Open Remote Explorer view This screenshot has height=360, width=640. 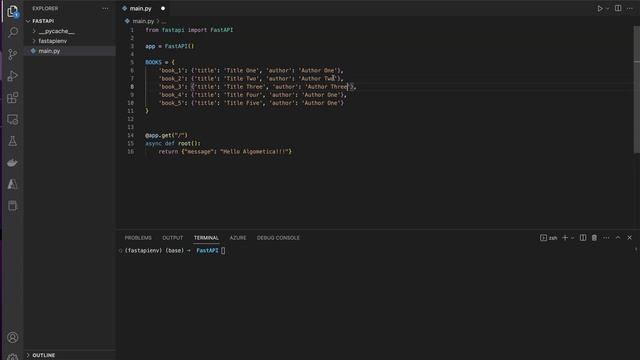coord(13,120)
